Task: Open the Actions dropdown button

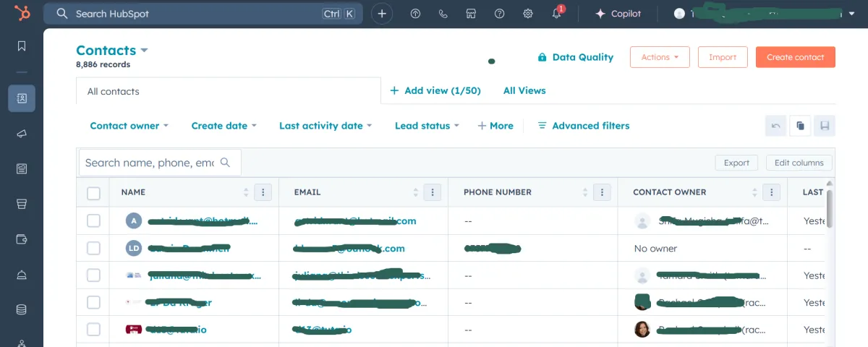Action: point(660,57)
